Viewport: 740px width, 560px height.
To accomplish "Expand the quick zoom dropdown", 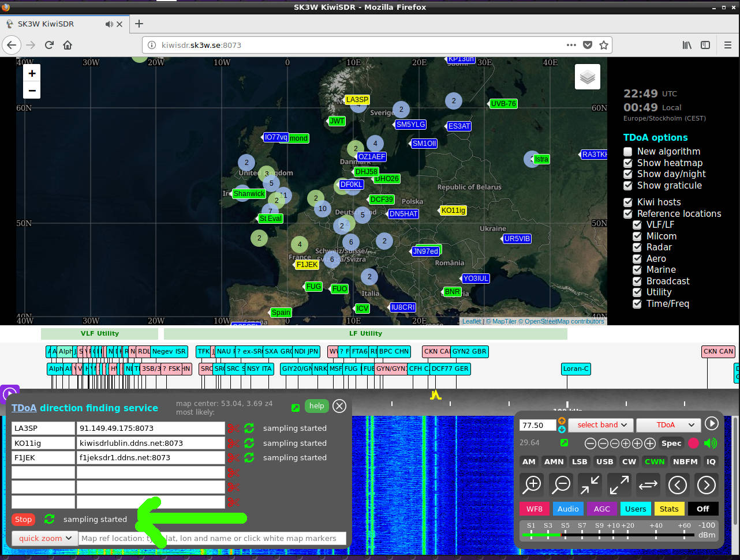I will 44,538.
